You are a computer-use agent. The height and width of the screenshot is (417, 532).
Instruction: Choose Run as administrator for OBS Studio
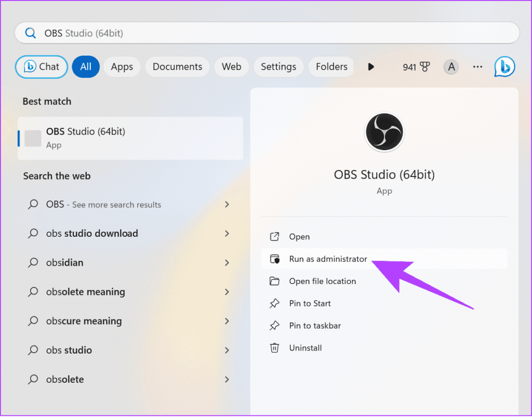pos(327,259)
